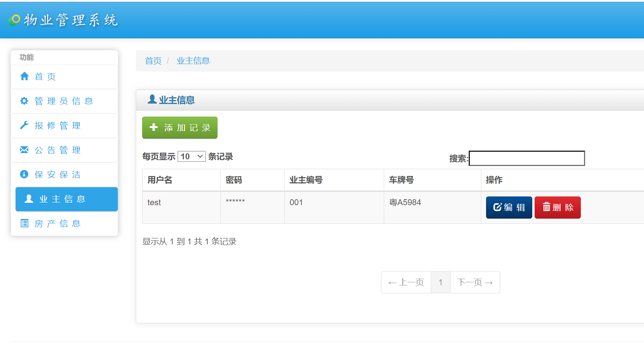The height and width of the screenshot is (355, 644).
Task: Click the 业主信息 breadcrumb link
Action: [193, 61]
